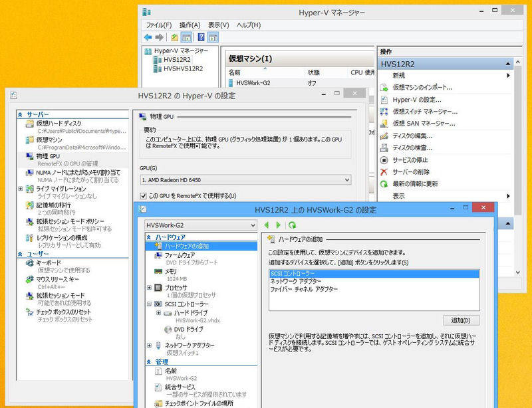This screenshot has height=408, width=532.
Task: Click the 仮想 SAN マネージャー icon
Action: pos(384,124)
